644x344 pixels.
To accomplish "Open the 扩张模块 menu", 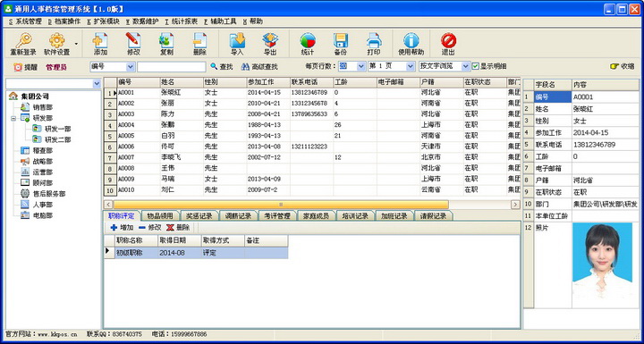I will (104, 21).
